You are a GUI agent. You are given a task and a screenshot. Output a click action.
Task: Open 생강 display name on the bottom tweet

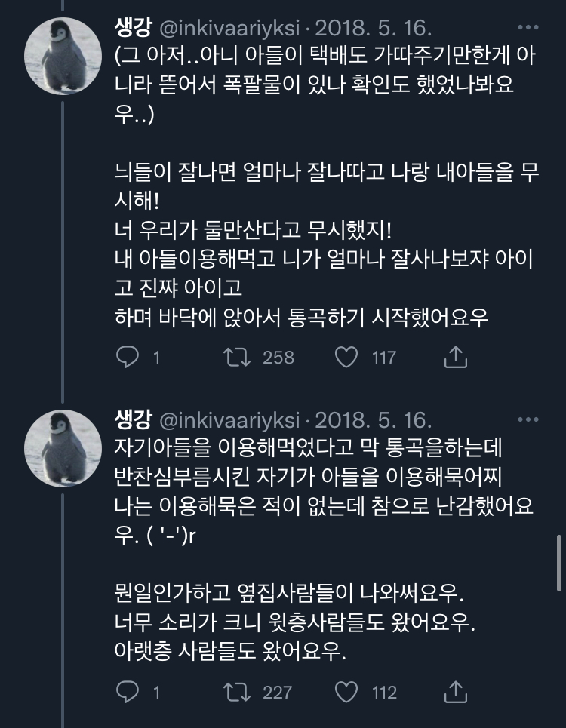[x=133, y=419]
